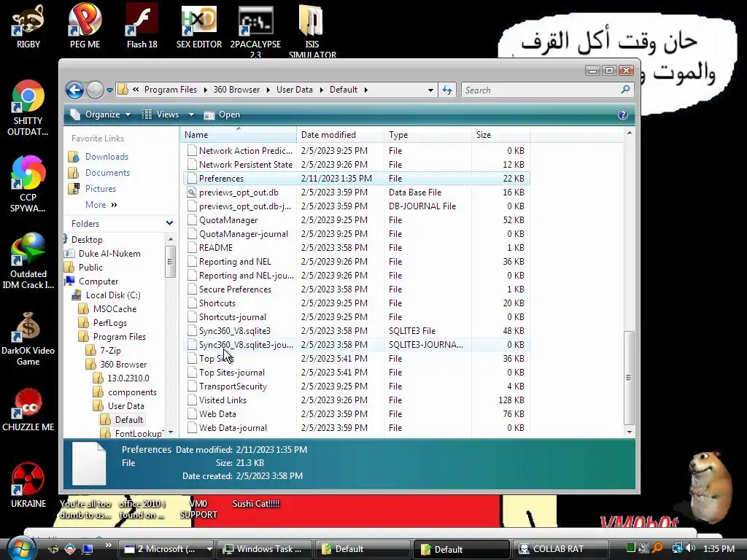Screen dimensions: 747x560
Task: Select the Visited Links file
Action: pyautogui.click(x=222, y=400)
